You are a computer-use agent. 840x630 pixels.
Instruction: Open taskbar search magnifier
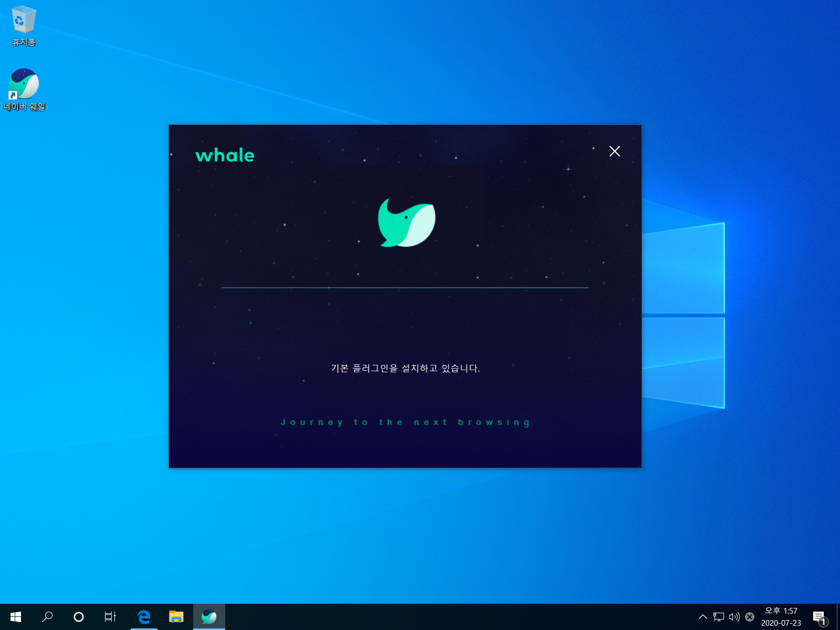(x=47, y=617)
